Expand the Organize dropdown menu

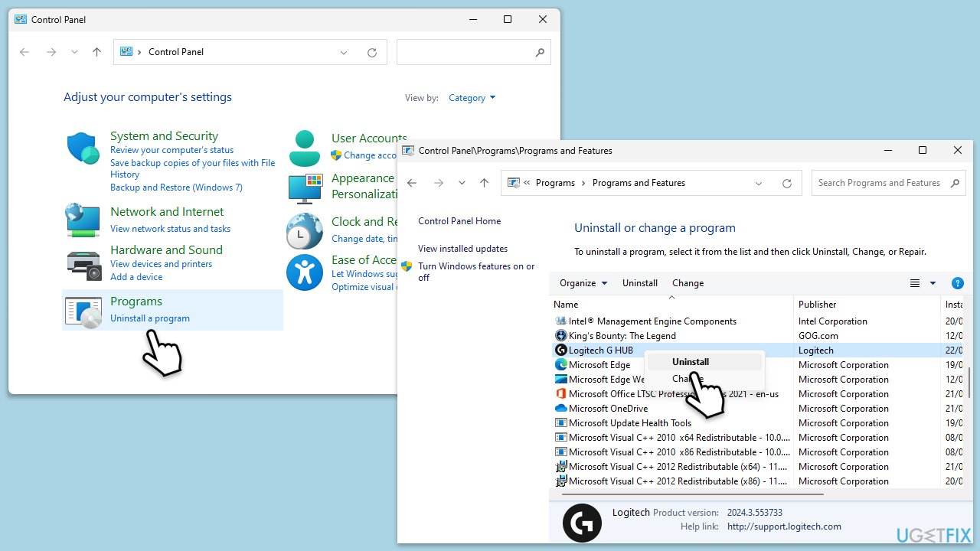[x=583, y=283]
